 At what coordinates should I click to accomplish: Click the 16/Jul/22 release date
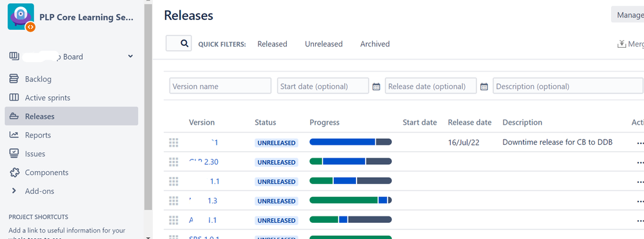pos(463,142)
